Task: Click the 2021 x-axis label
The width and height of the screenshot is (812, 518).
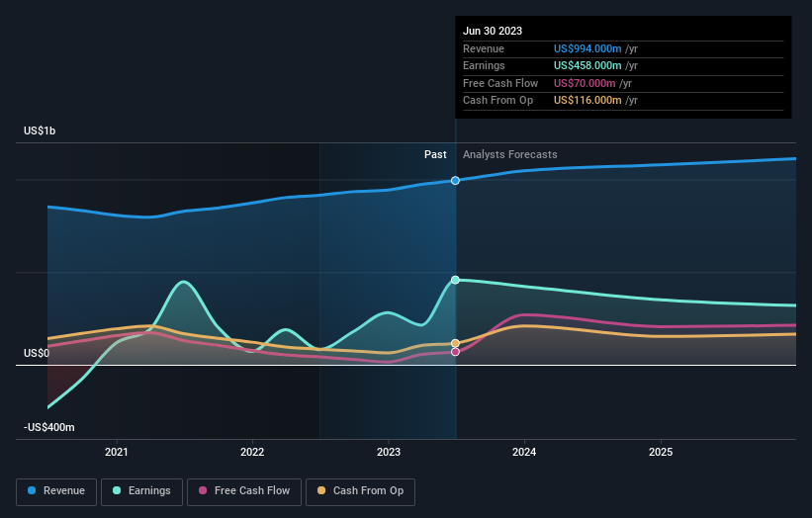Action: coord(117,453)
